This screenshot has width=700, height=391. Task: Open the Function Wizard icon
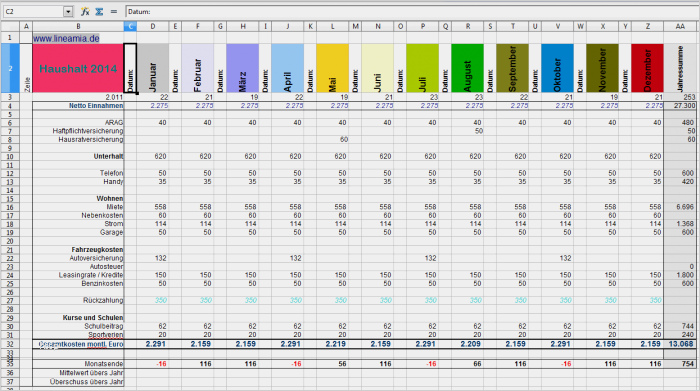tap(85, 12)
